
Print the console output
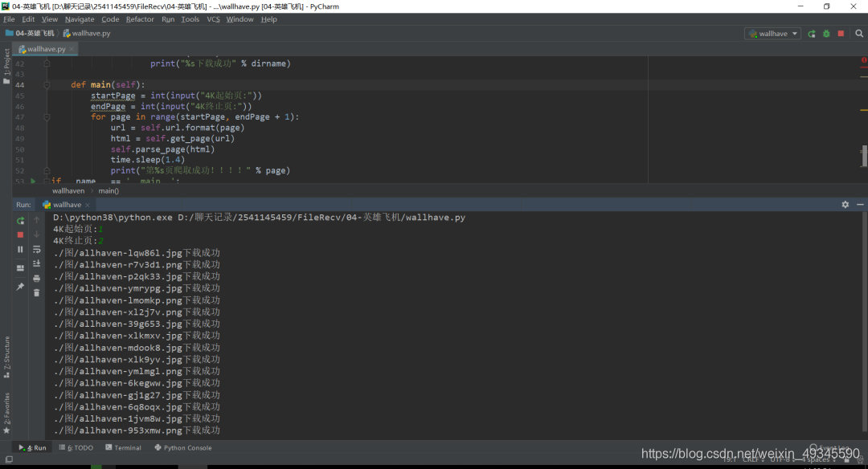pos(36,278)
